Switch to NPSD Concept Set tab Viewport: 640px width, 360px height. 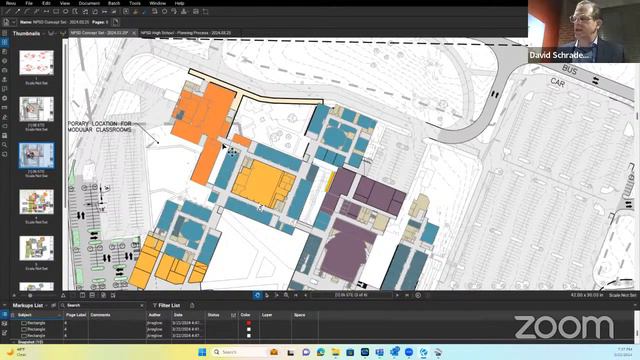[98, 33]
